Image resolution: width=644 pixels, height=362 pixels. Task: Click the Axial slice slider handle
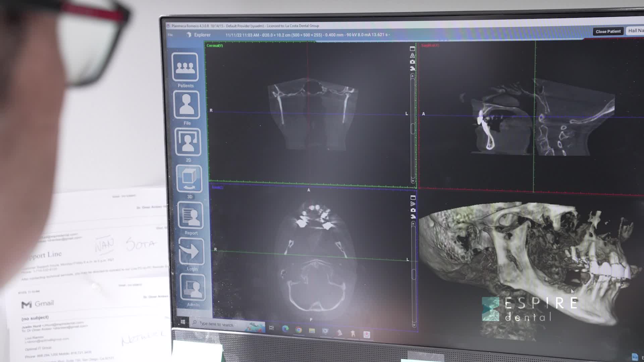click(x=414, y=275)
